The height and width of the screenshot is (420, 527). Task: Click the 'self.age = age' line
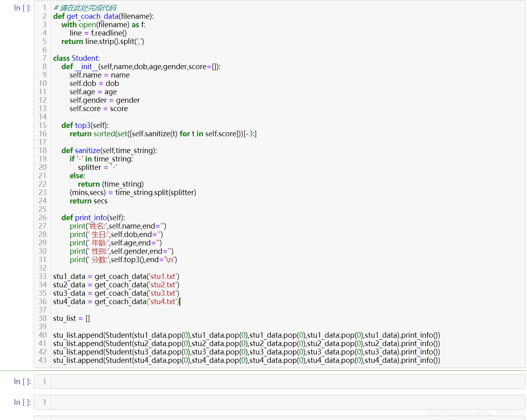tap(93, 92)
